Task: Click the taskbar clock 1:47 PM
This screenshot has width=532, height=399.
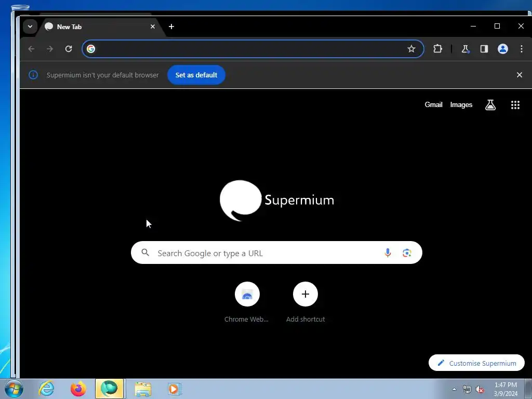Action: [x=506, y=389]
